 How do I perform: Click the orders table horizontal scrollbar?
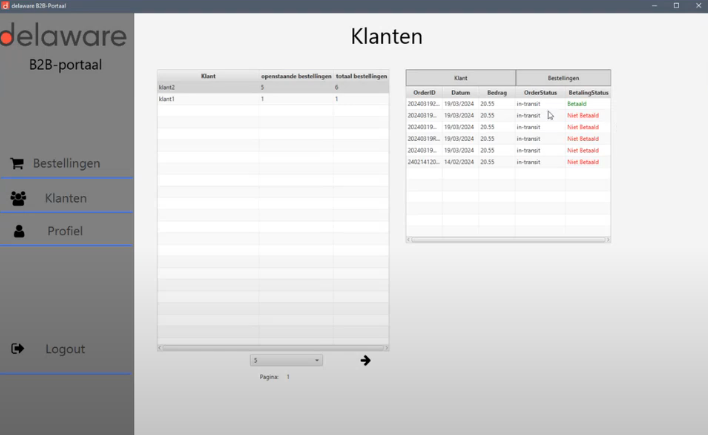point(507,240)
